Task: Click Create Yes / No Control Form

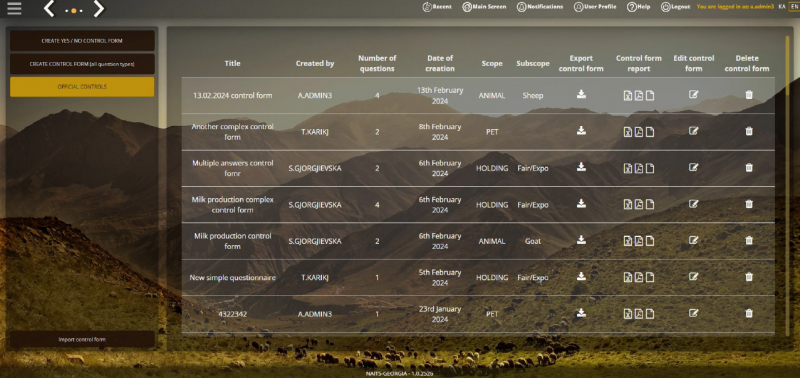Action: coord(82,41)
